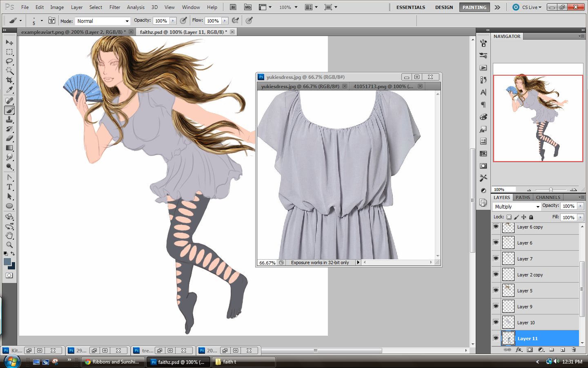This screenshot has width=588, height=368.
Task: Hide Layer 6 copy
Action: pyautogui.click(x=496, y=227)
